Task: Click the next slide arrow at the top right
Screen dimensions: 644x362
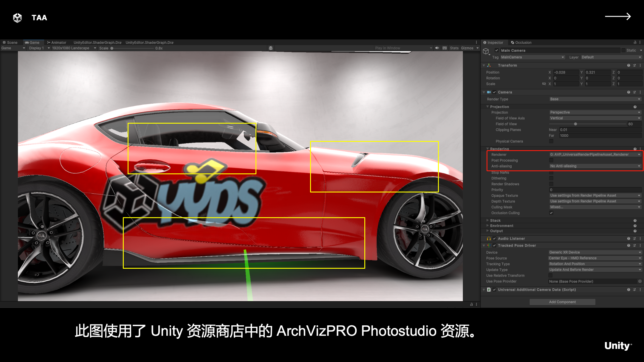Action: (x=618, y=17)
